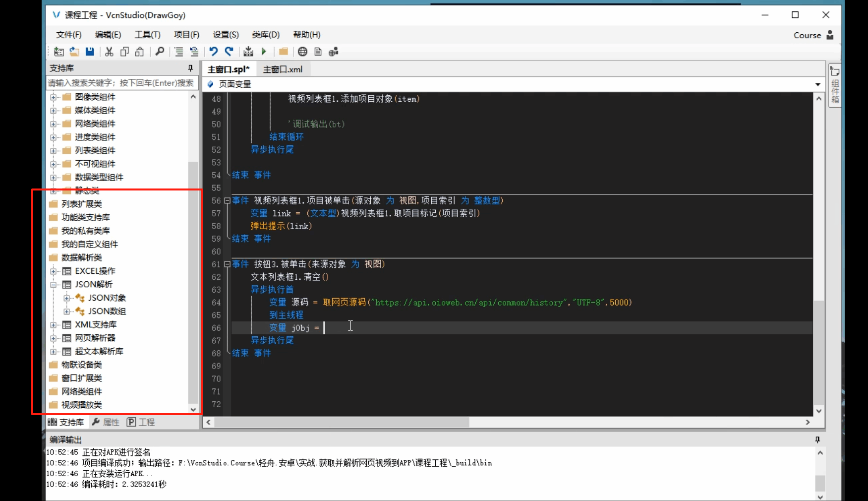The height and width of the screenshot is (501, 868).
Task: Click the Undo arrow icon
Action: pyautogui.click(x=213, y=52)
